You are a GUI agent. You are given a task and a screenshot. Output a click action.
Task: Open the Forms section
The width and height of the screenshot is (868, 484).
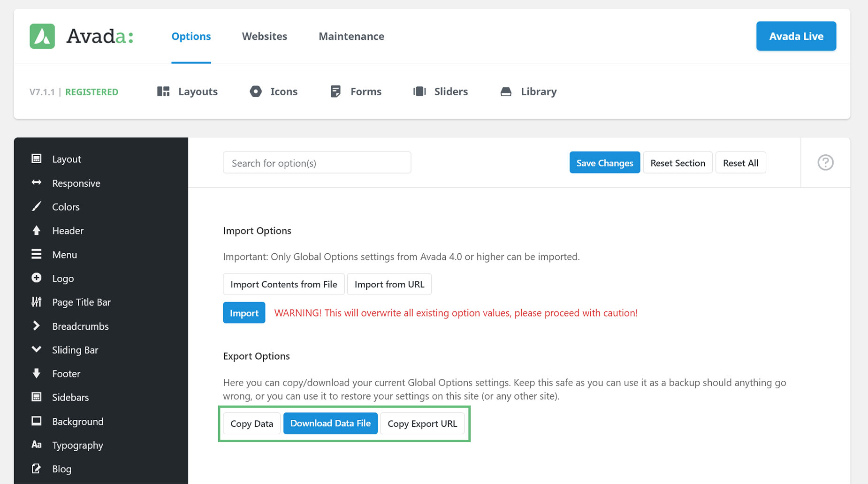[x=366, y=91]
